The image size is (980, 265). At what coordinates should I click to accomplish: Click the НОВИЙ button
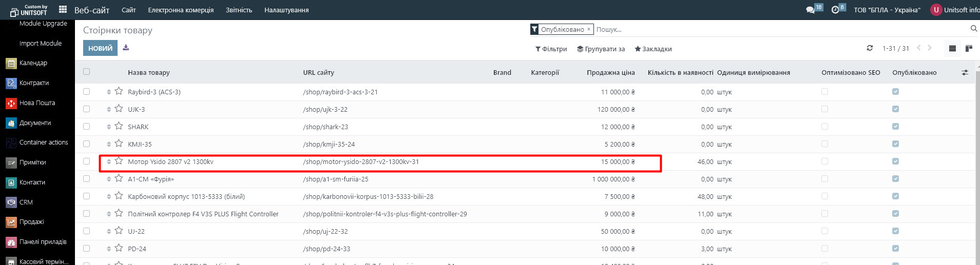coord(100,48)
